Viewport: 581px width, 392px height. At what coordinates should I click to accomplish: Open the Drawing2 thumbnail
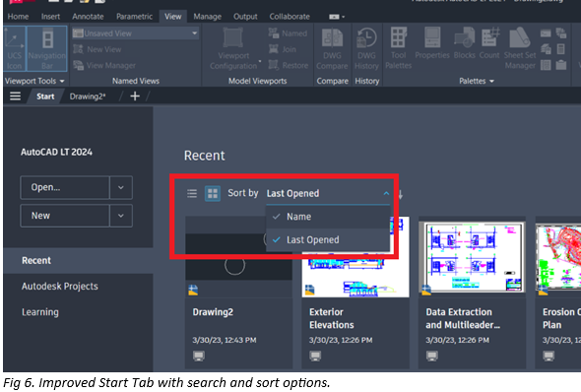(238, 257)
